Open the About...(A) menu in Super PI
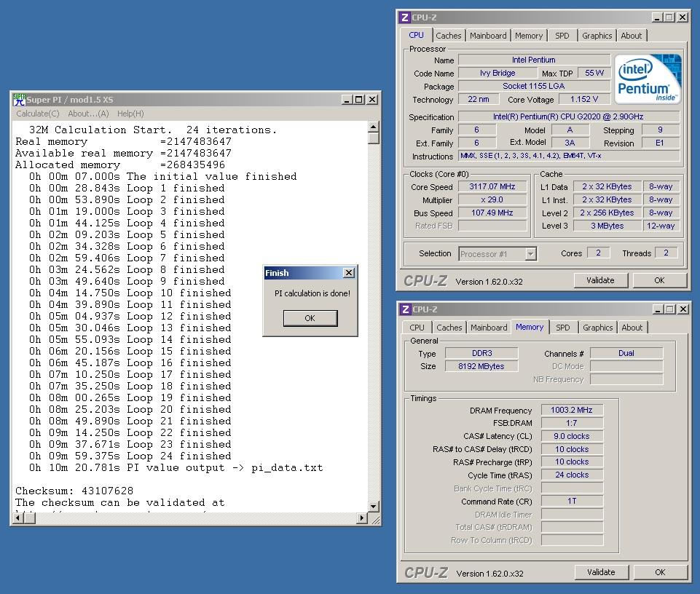The height and width of the screenshot is (594, 700). pos(88,114)
